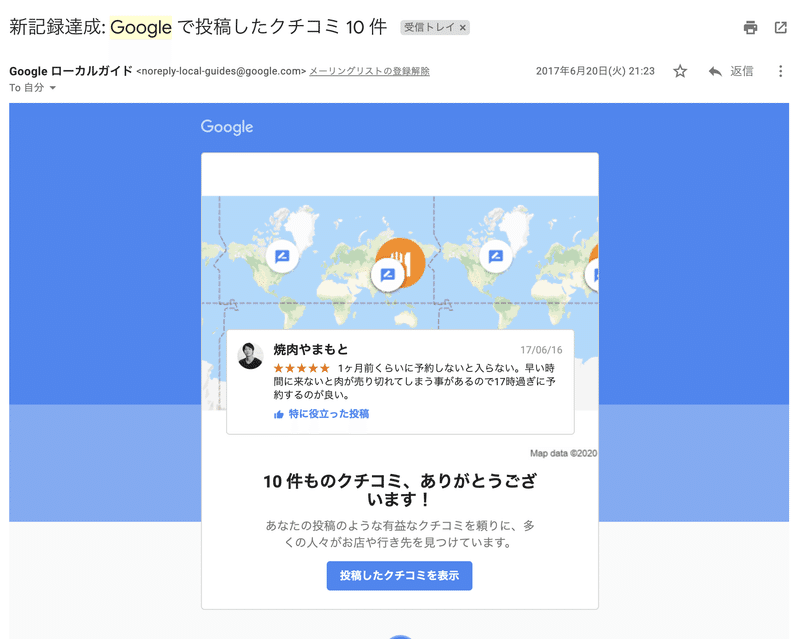Remove the 受信トレイ label with x
The width and height of the screenshot is (800, 639).
point(463,28)
